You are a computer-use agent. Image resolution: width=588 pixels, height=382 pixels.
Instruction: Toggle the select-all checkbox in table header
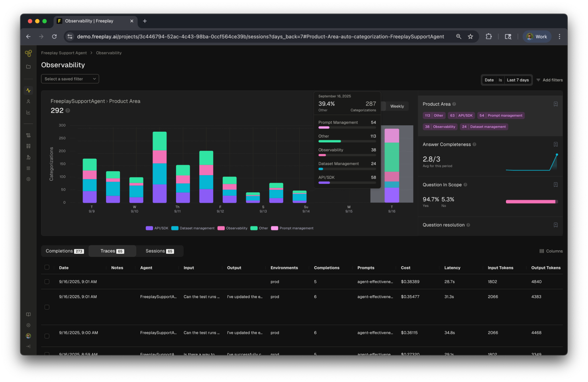(x=47, y=267)
